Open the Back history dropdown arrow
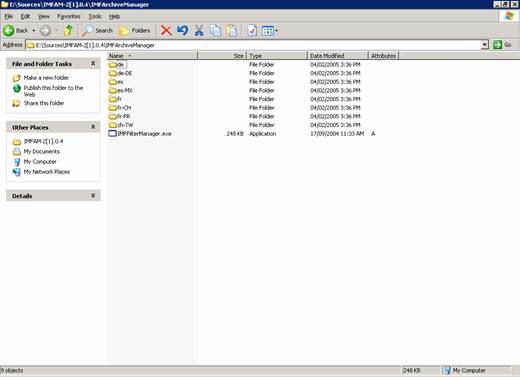The height and width of the screenshot is (377, 520). (34, 31)
